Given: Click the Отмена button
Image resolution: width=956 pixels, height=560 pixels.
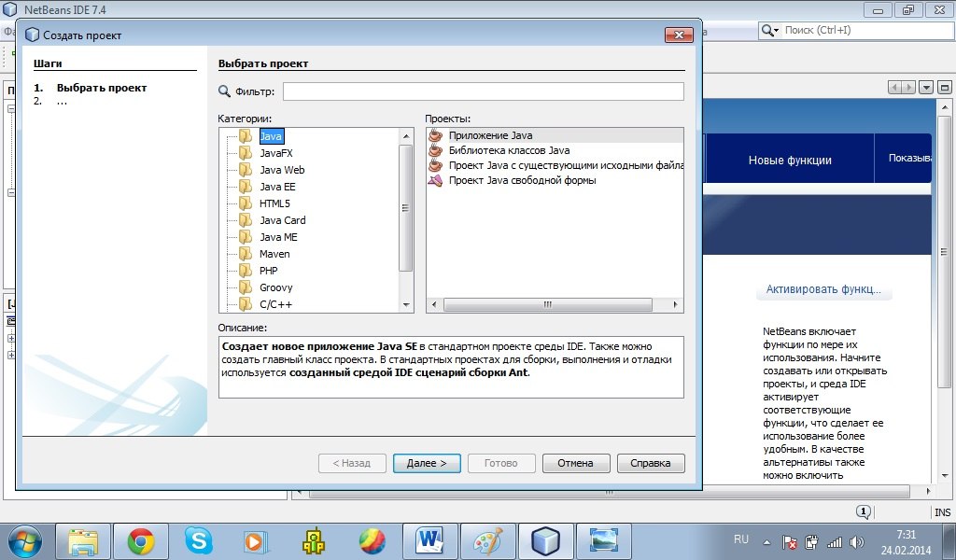Looking at the screenshot, I should coord(575,463).
